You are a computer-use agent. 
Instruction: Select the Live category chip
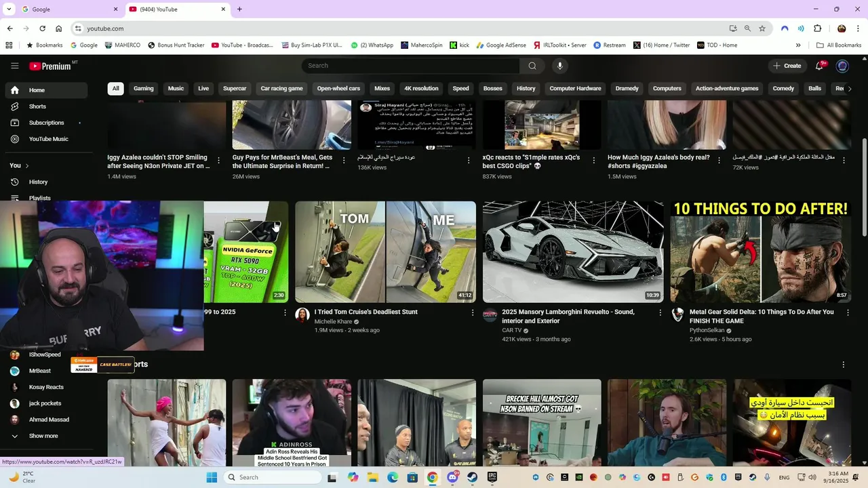tap(203, 89)
